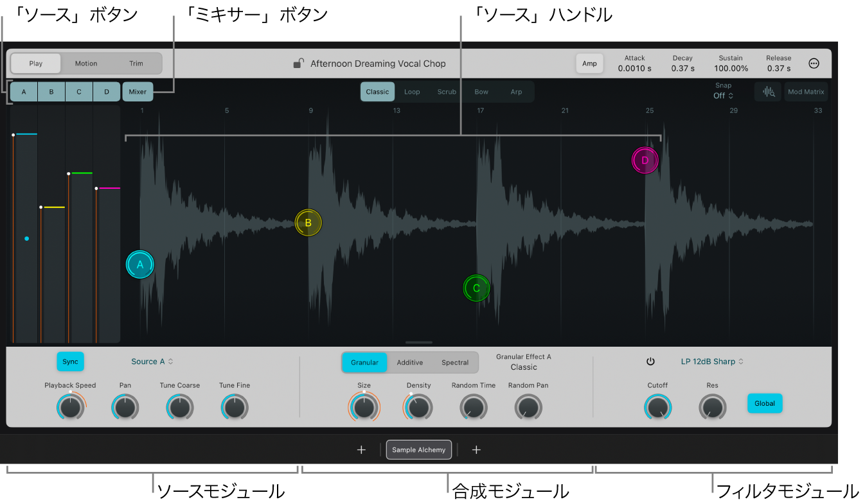Select the cyan source A handle on waveform
The width and height of the screenshot is (865, 504).
click(x=140, y=265)
